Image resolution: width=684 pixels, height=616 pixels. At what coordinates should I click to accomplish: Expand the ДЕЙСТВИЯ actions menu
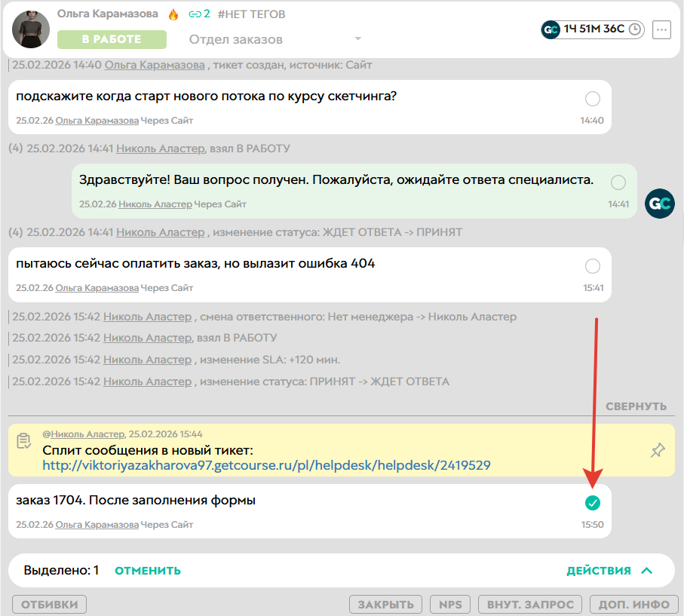599,571
